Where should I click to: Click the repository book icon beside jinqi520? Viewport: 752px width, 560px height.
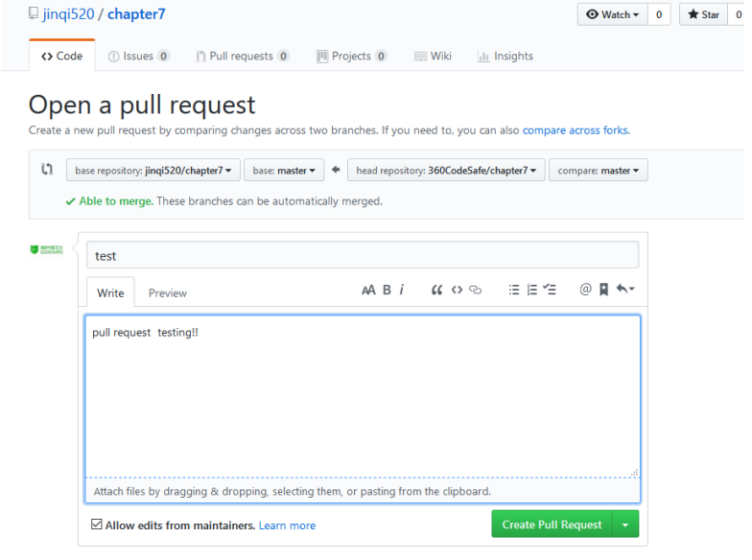coord(33,13)
